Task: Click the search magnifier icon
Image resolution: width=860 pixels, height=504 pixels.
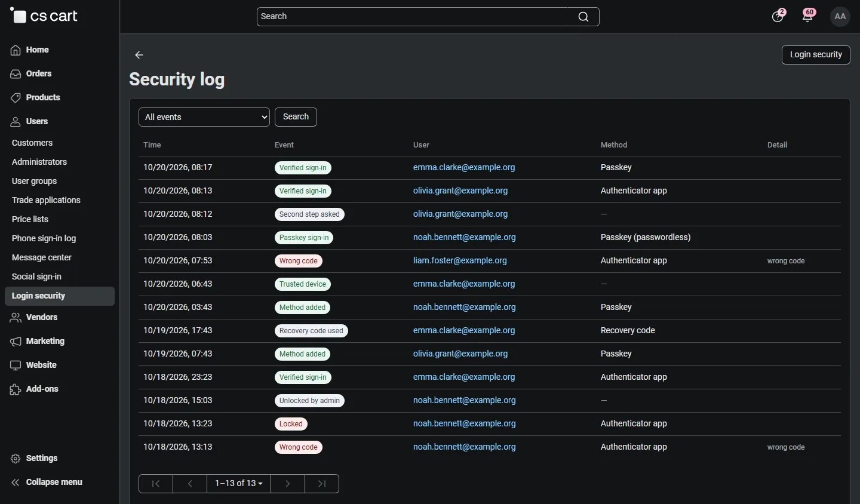Action: (583, 17)
